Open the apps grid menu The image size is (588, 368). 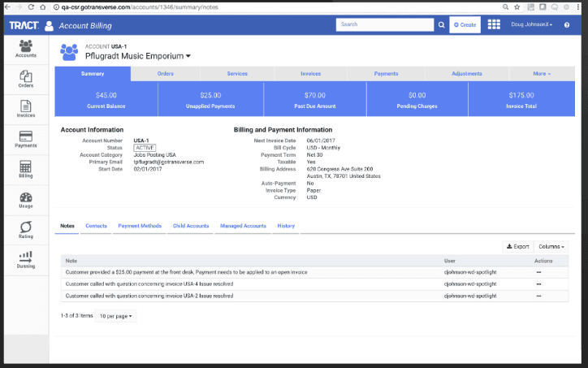(x=494, y=25)
